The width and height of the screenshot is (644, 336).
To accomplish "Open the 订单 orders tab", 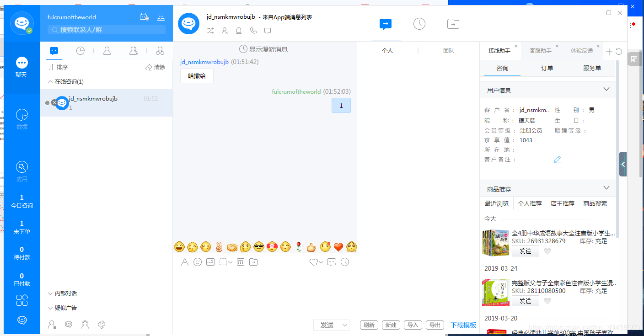I will pyautogui.click(x=547, y=68).
